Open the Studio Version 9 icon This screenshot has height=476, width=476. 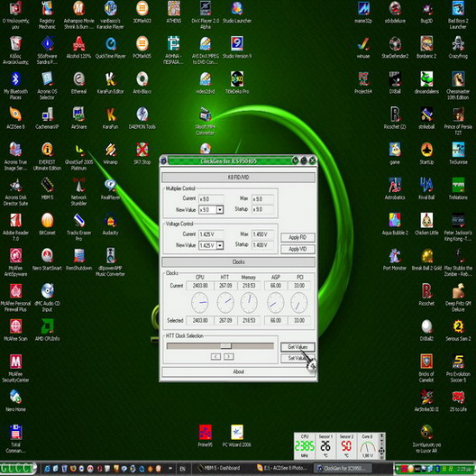[x=237, y=48]
